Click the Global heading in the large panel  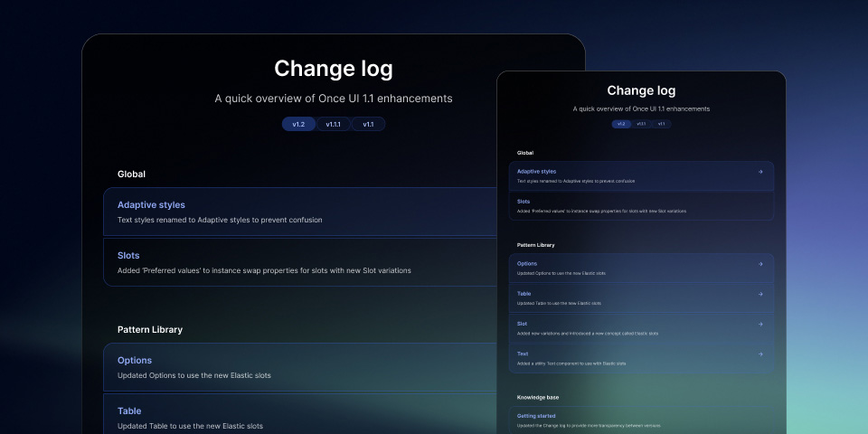click(131, 174)
